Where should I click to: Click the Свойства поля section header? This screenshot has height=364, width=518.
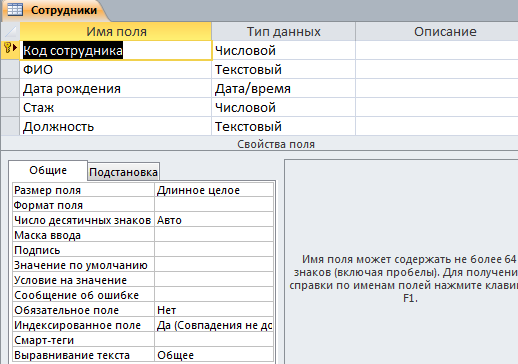(x=276, y=144)
